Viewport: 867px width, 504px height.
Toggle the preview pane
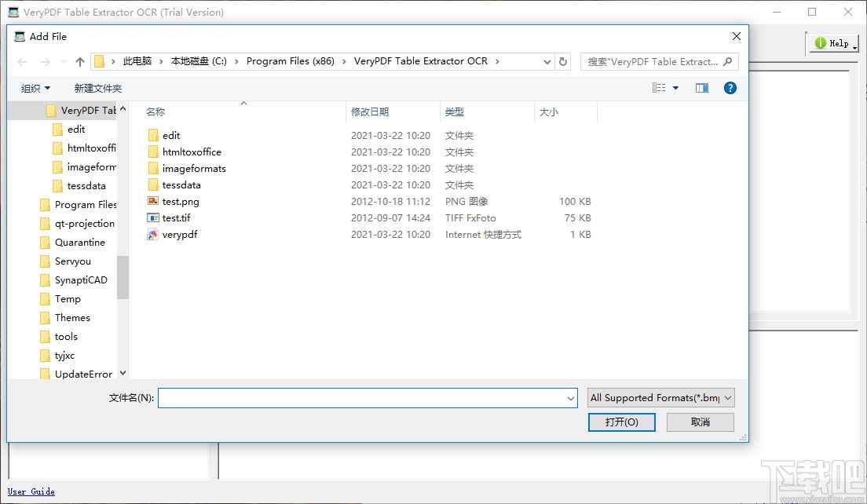click(x=701, y=88)
